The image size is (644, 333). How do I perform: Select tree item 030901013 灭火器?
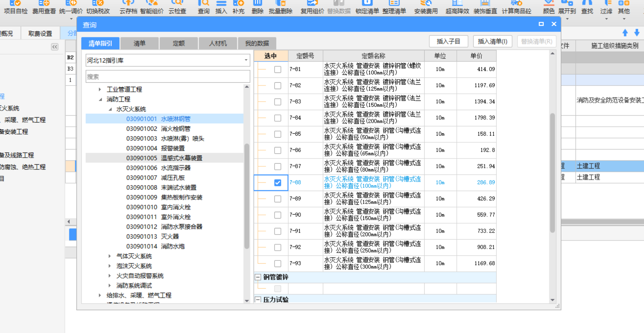[x=152, y=237]
